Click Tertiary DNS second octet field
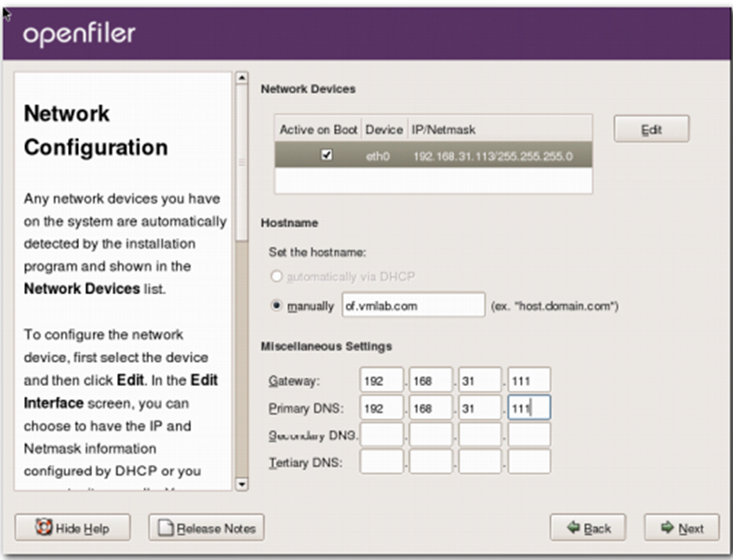Viewport: 733px width, 560px height. click(x=431, y=461)
